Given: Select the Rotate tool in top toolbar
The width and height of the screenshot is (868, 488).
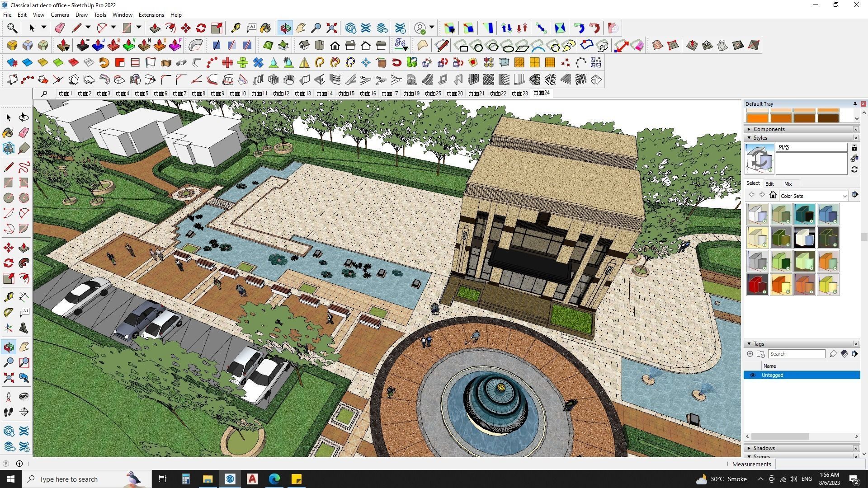Looking at the screenshot, I should [x=201, y=28].
